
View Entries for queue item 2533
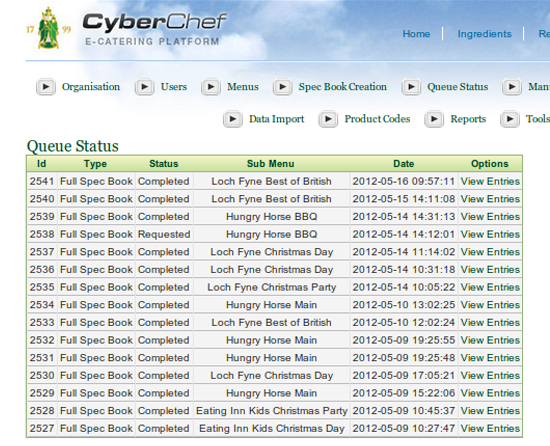[x=490, y=322]
